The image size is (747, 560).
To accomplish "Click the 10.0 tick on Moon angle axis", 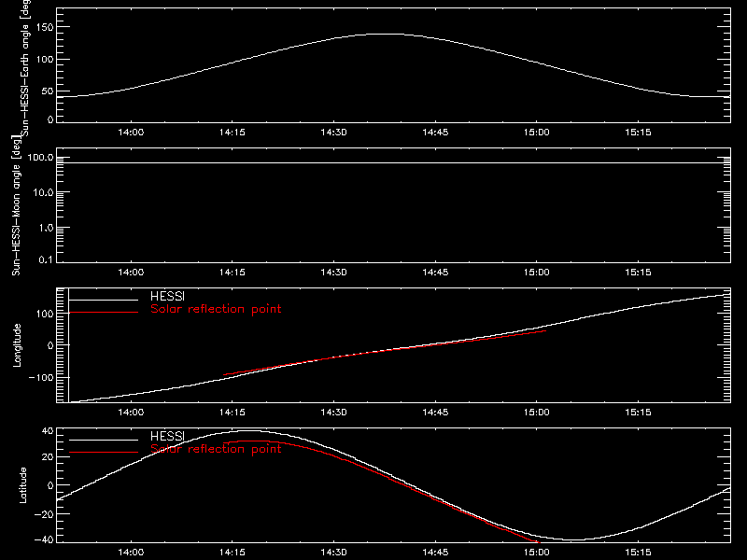I will (43, 192).
